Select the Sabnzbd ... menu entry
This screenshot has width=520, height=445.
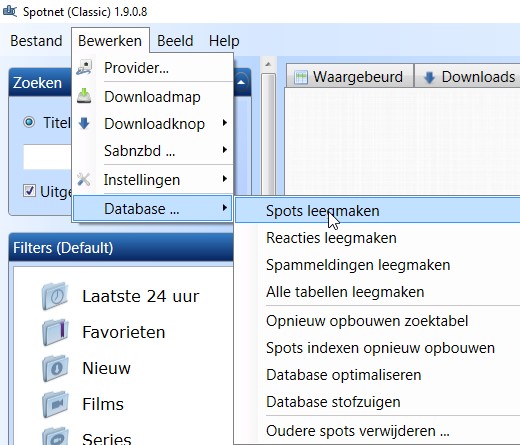153,151
